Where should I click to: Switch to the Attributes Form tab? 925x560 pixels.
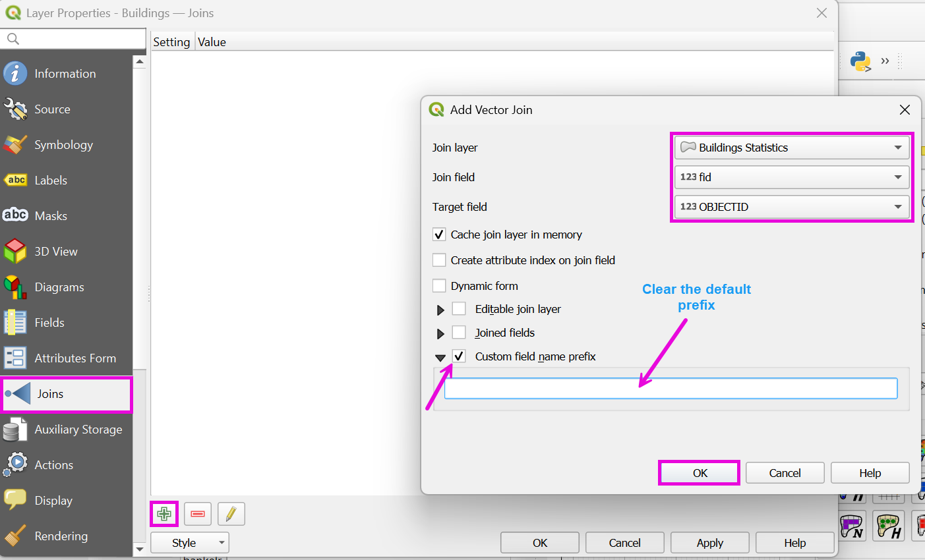tap(75, 358)
